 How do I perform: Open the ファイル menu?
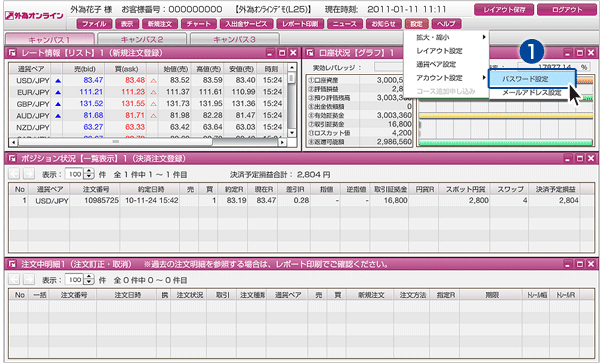(x=95, y=24)
